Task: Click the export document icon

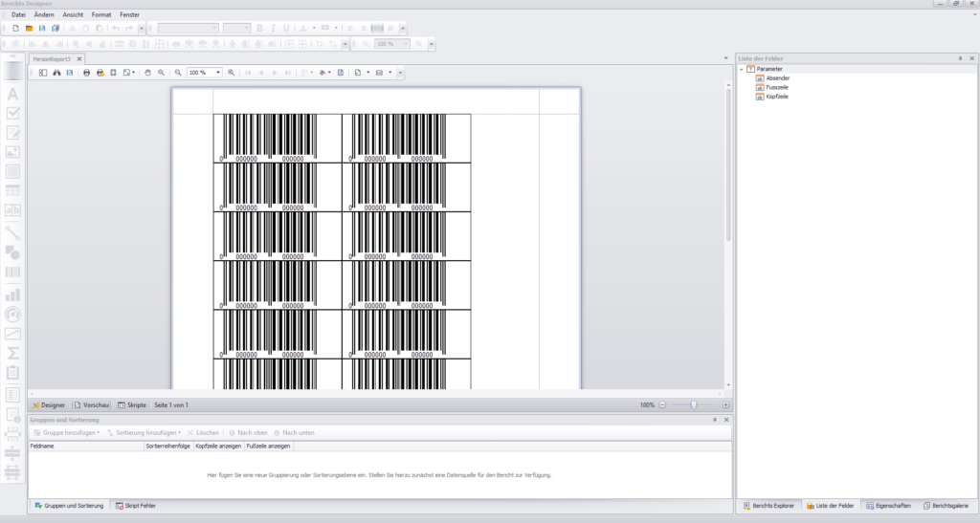Action: (358, 73)
